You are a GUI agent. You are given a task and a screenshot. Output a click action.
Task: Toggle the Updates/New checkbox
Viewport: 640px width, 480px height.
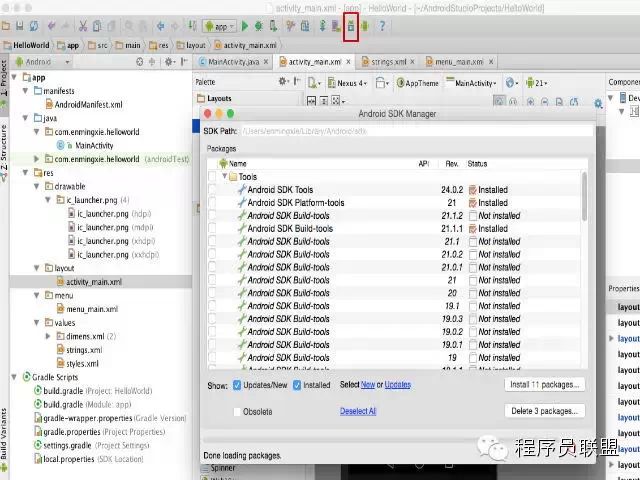(x=237, y=385)
